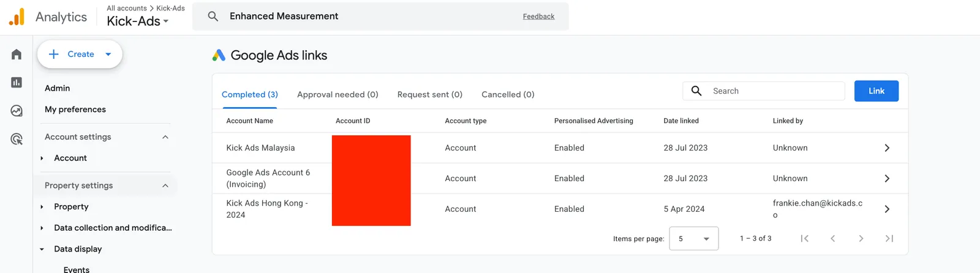Click the Account Name column header

click(x=250, y=121)
